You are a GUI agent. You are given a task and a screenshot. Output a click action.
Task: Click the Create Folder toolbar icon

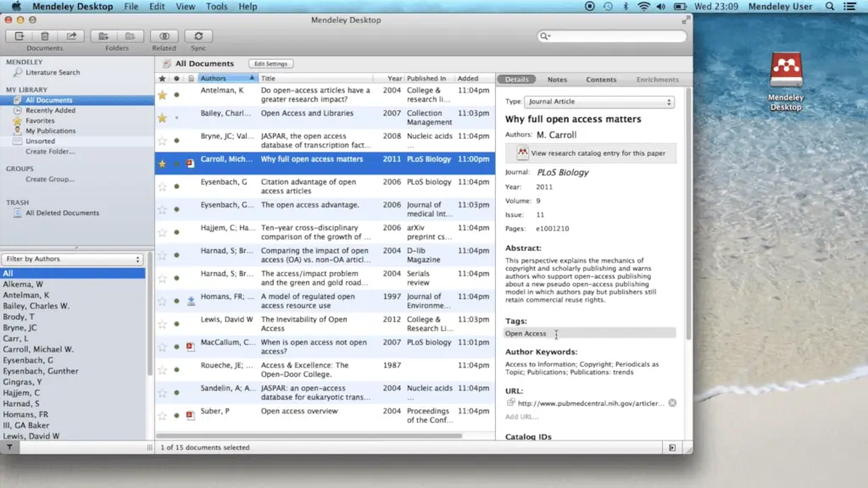click(103, 36)
